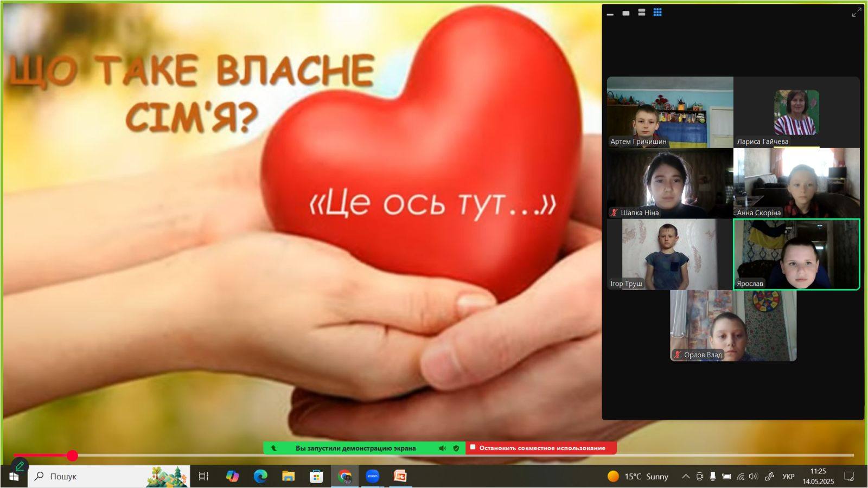Select Ігор Труш video tile

click(670, 254)
